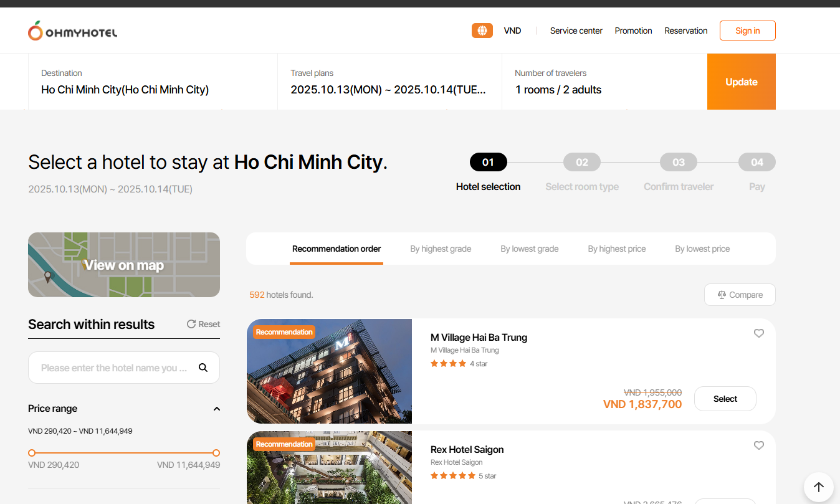This screenshot has height=504, width=840.
Task: Sort hotels By lowest price
Action: tap(702, 249)
